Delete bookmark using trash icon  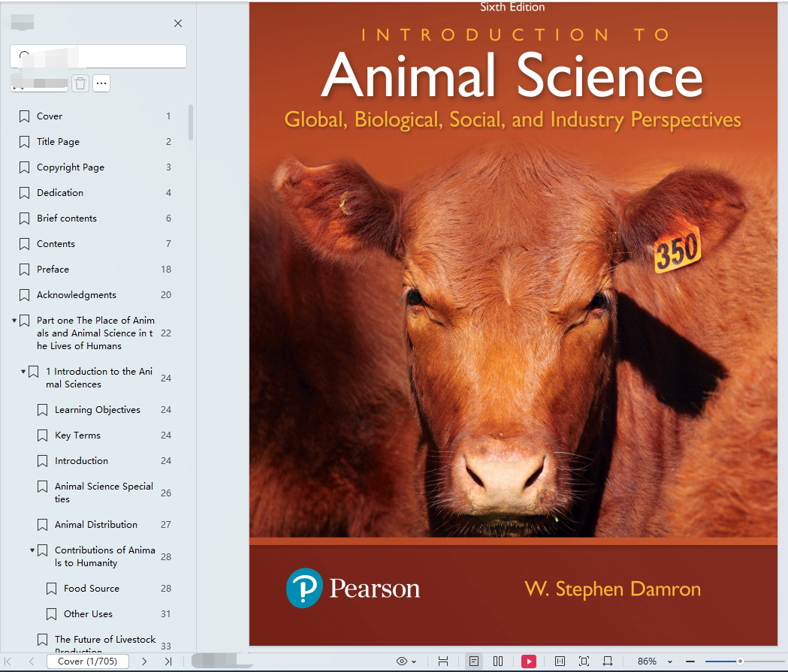click(x=80, y=83)
